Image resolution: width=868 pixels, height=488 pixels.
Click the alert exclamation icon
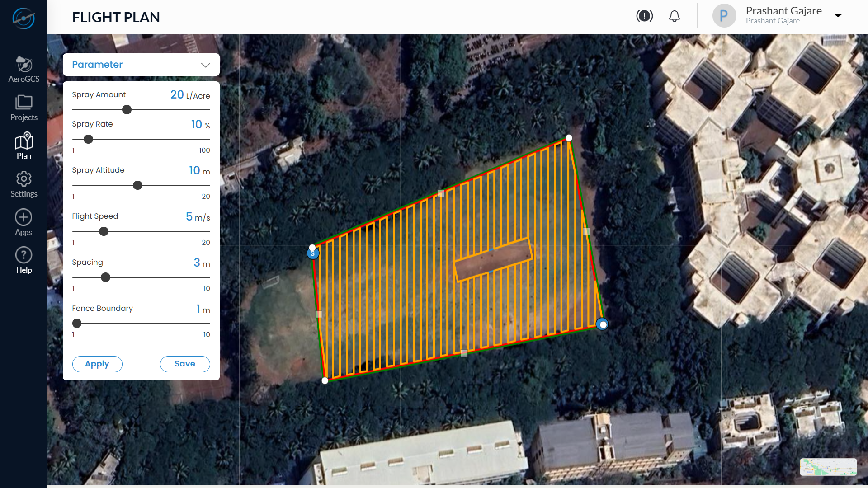[x=644, y=16]
